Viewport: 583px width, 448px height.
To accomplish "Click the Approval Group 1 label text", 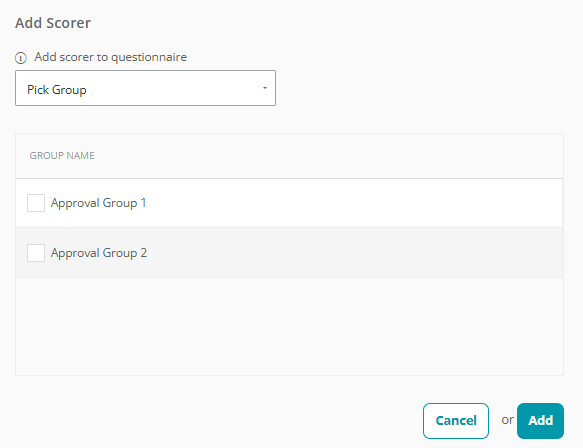I will [x=99, y=203].
